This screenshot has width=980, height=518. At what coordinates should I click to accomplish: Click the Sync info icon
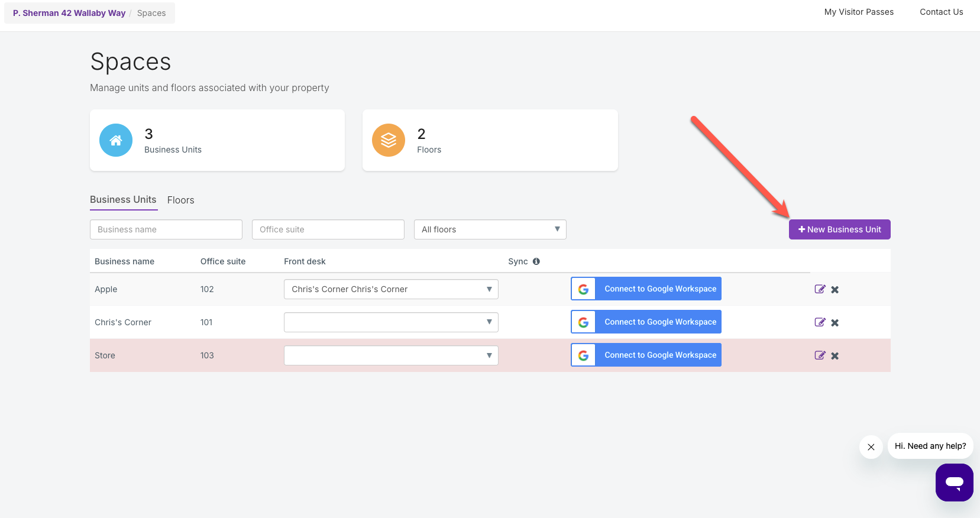pyautogui.click(x=536, y=261)
